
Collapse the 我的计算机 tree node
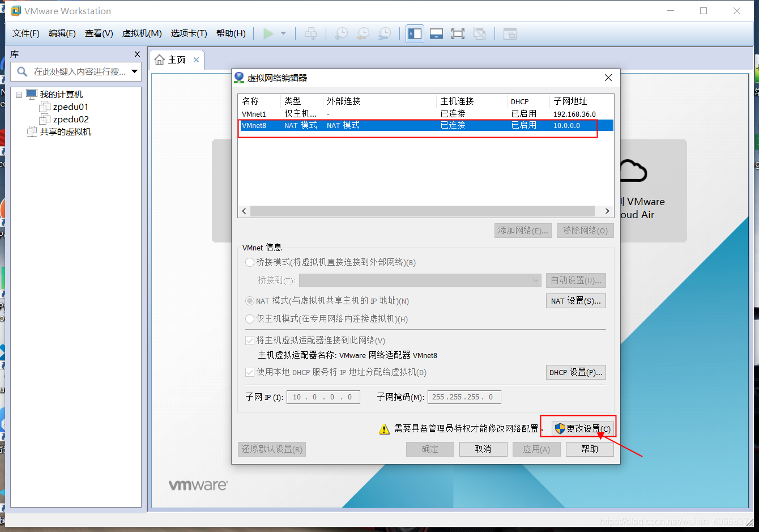tap(19, 95)
